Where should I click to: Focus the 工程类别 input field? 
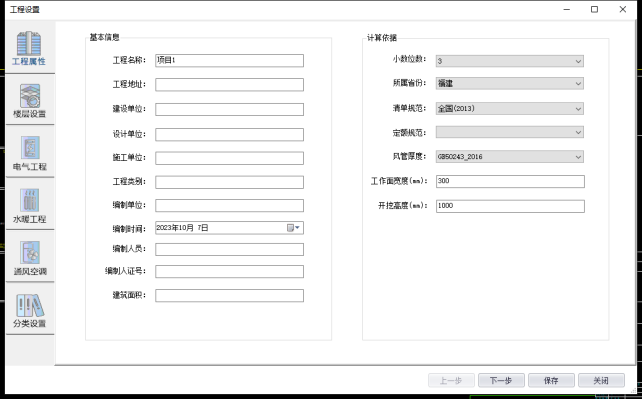pyautogui.click(x=229, y=182)
